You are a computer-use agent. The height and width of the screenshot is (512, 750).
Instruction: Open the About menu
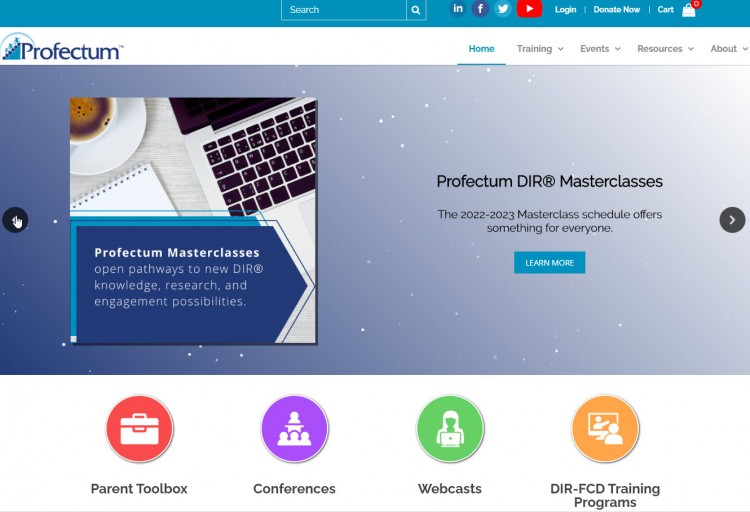click(x=727, y=49)
